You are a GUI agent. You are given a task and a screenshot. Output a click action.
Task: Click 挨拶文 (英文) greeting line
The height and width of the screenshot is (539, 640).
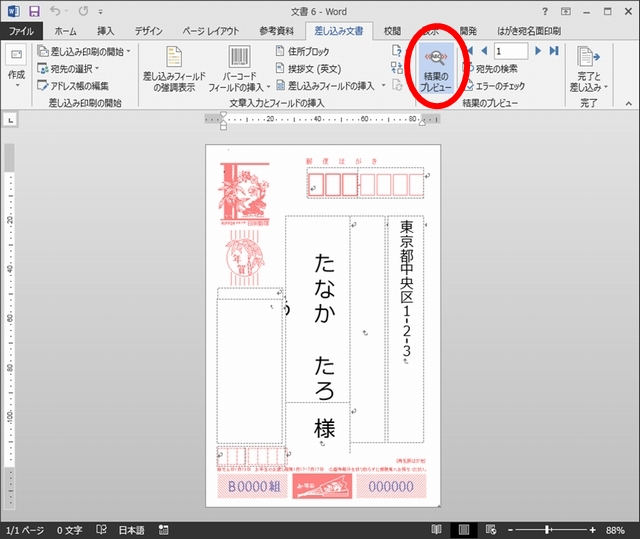(309, 69)
